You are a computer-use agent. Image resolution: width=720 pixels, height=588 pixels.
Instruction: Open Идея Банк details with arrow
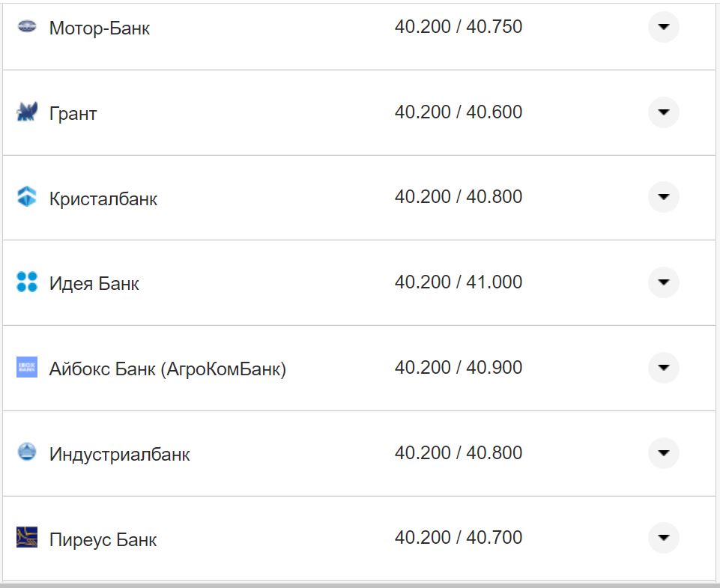click(663, 282)
